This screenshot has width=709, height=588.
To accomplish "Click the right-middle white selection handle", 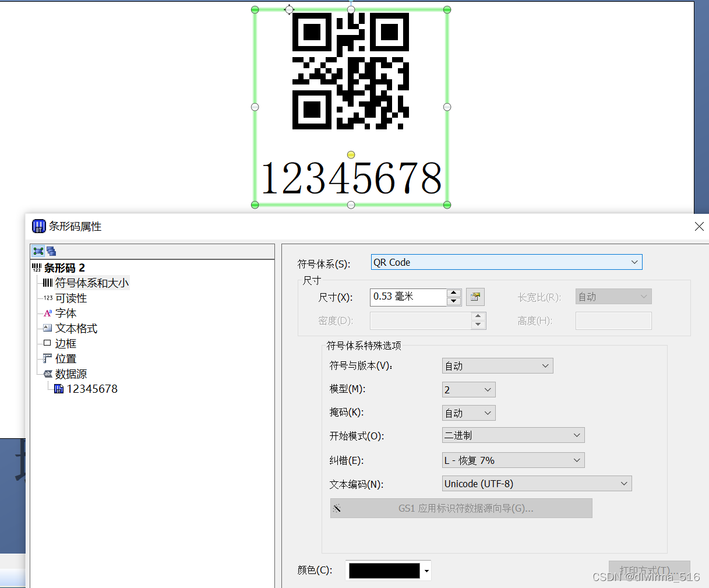I will pyautogui.click(x=447, y=107).
